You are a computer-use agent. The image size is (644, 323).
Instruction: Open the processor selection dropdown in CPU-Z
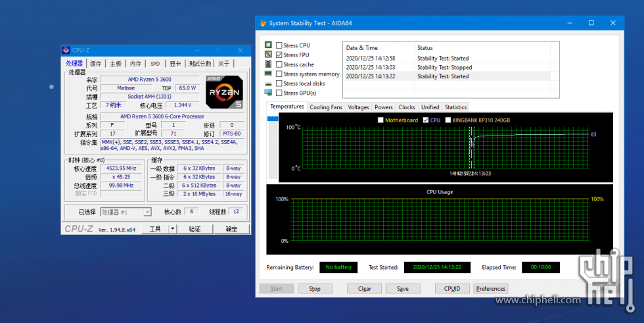[x=147, y=212]
